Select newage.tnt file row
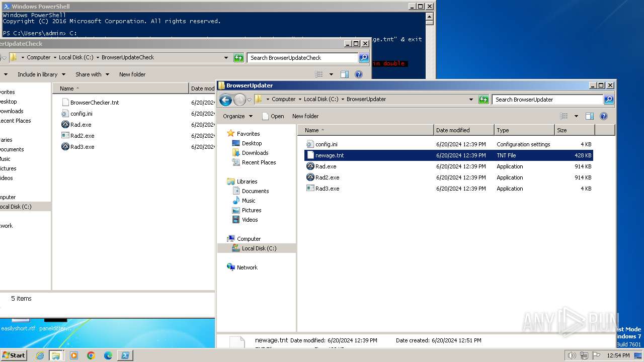This screenshot has width=644, height=362. [449, 155]
